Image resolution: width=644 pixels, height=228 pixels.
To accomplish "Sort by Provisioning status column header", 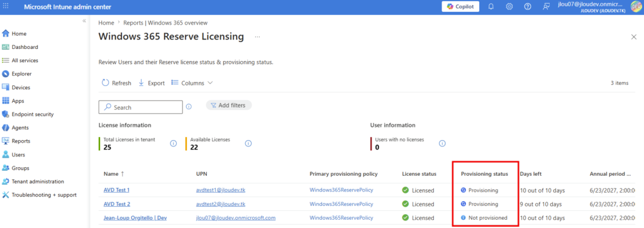I will click(485, 174).
